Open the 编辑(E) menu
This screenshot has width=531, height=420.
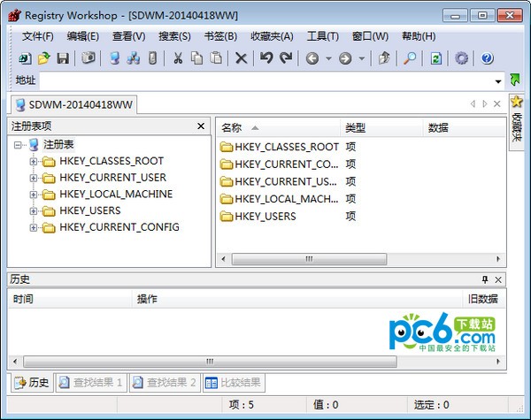point(83,36)
